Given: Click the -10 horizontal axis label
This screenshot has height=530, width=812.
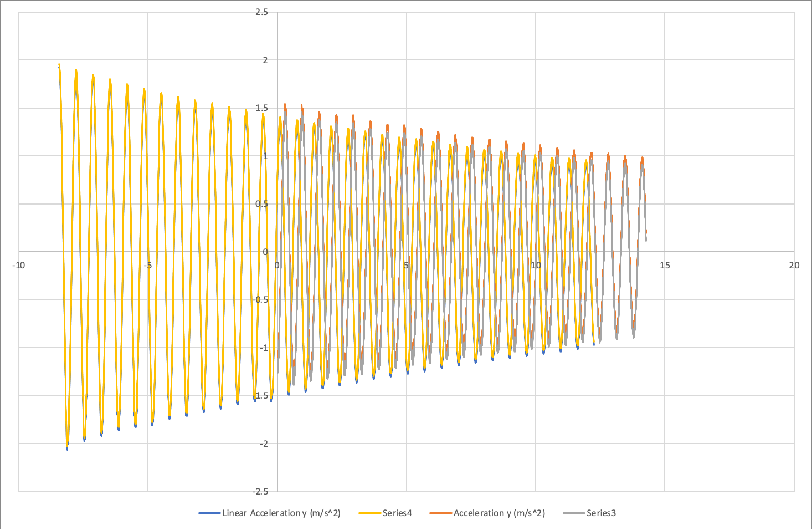Looking at the screenshot, I should coord(18,265).
